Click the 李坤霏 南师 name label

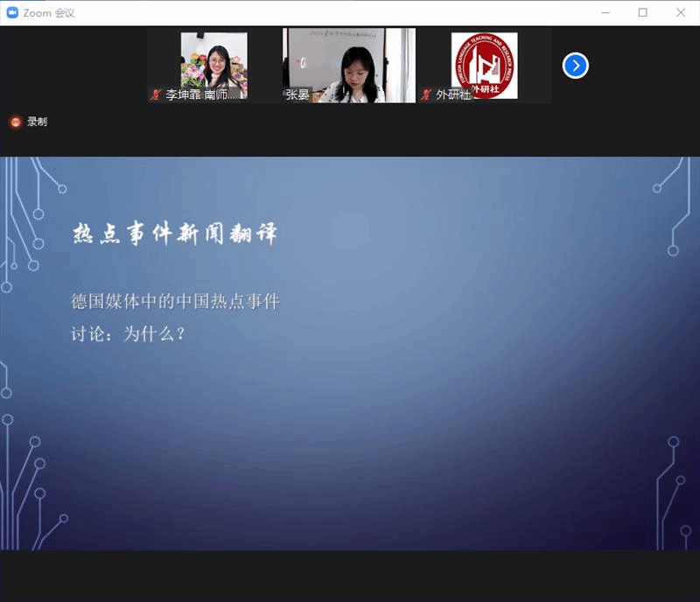pos(200,94)
